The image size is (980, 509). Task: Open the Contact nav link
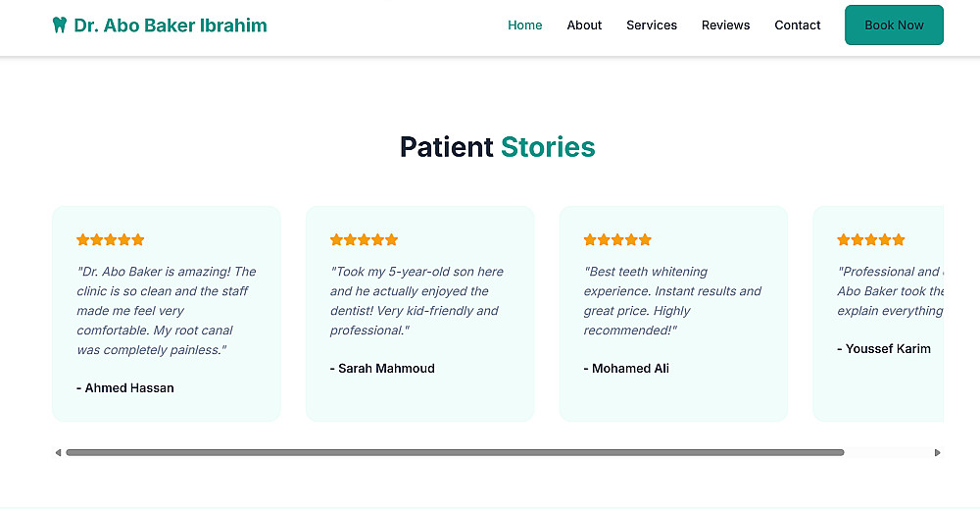[x=797, y=25]
